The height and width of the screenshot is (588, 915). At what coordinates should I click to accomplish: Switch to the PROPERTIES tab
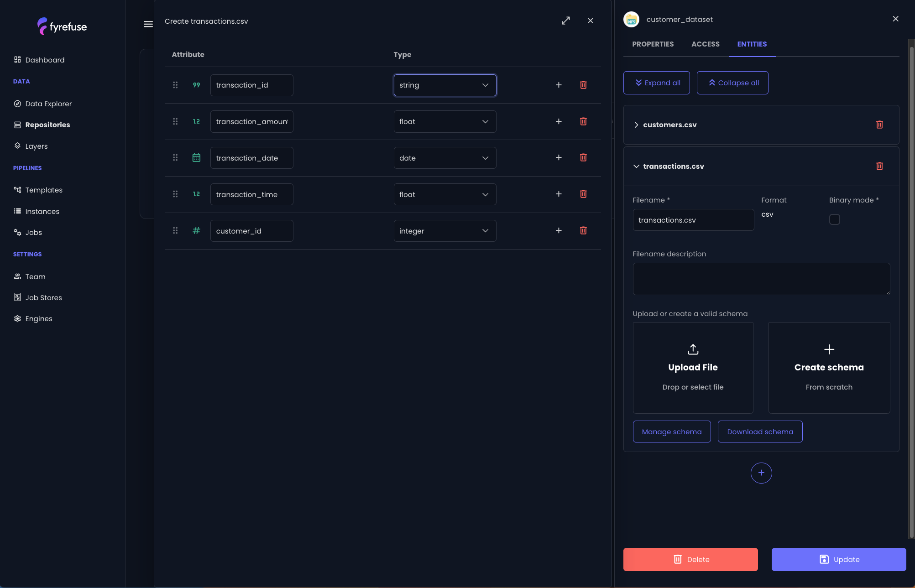tap(653, 44)
